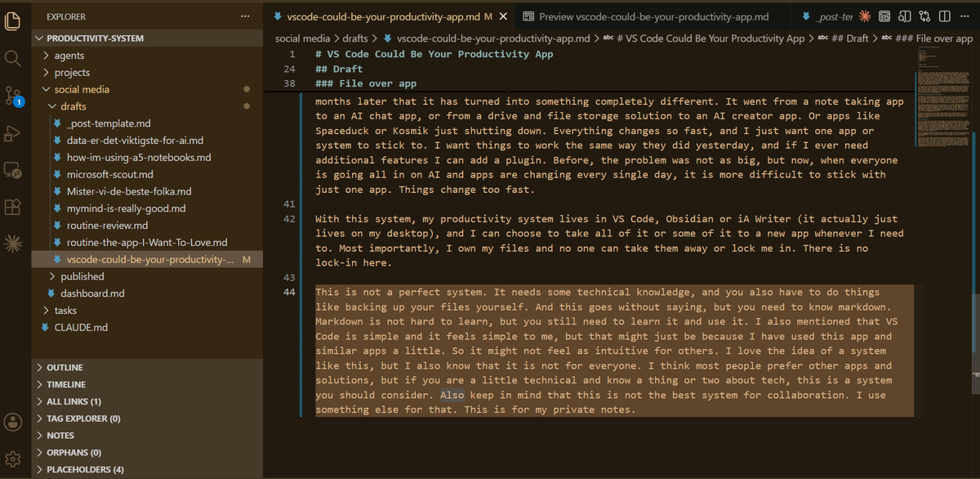The image size is (980, 479).
Task: Open the Explorer view in activity bar
Action: pos(13,21)
